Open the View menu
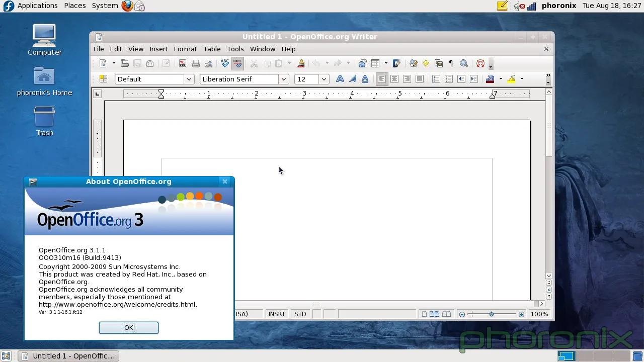 pos(136,49)
